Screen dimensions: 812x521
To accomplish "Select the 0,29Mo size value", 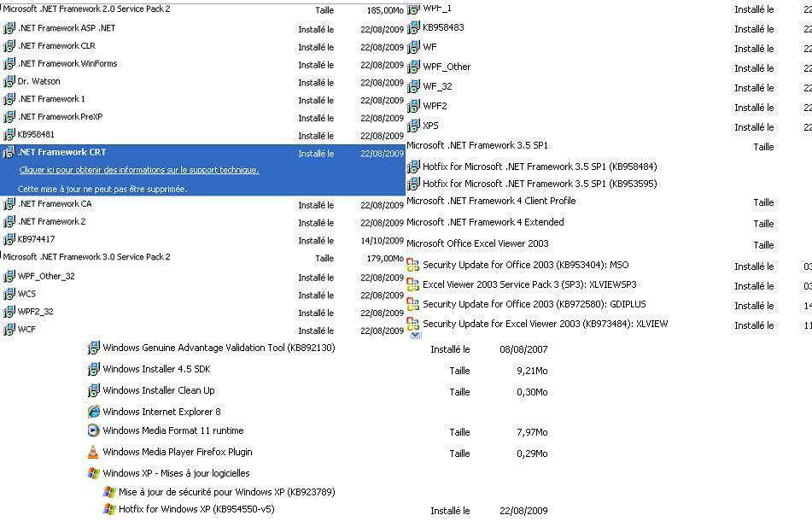I will 532,454.
